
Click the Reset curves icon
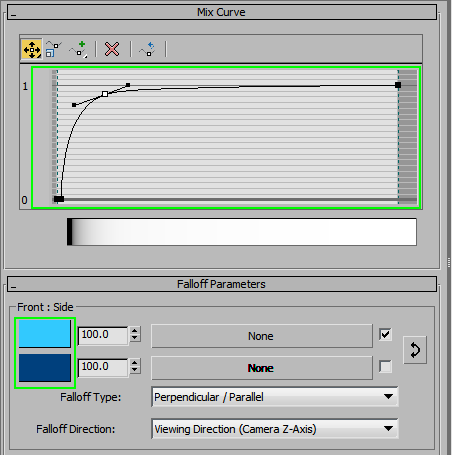pyautogui.click(x=147, y=49)
